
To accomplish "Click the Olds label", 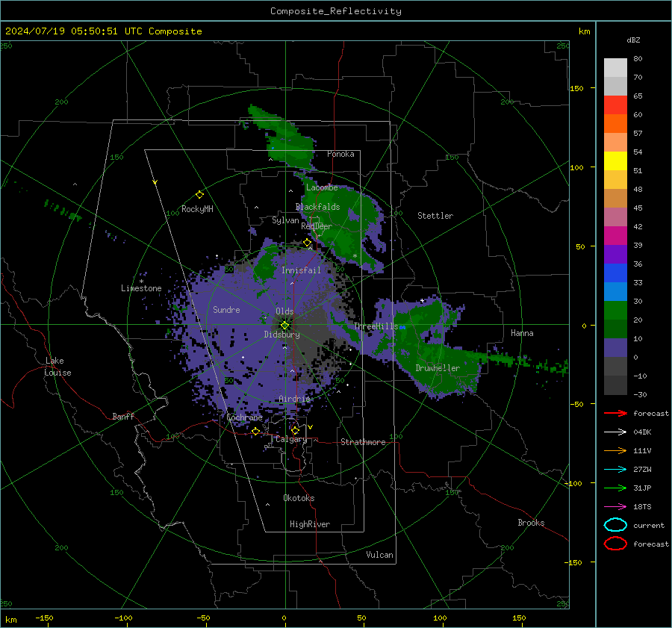I will (284, 311).
